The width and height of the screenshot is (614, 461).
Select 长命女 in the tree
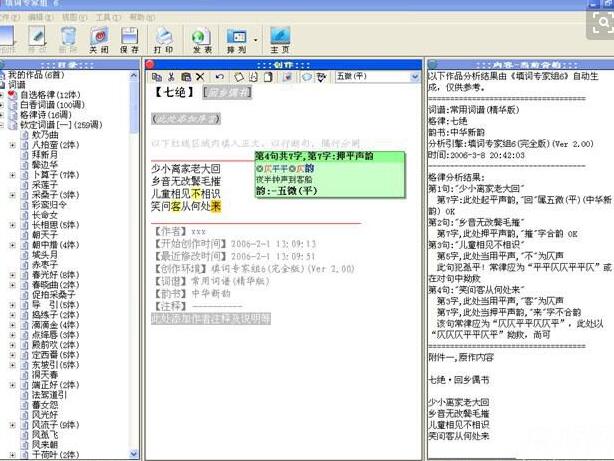tap(45, 215)
